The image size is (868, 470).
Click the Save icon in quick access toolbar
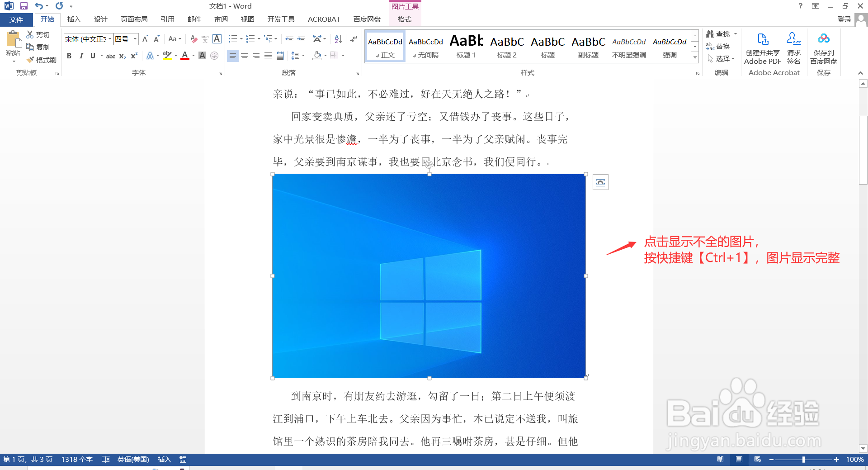click(24, 6)
